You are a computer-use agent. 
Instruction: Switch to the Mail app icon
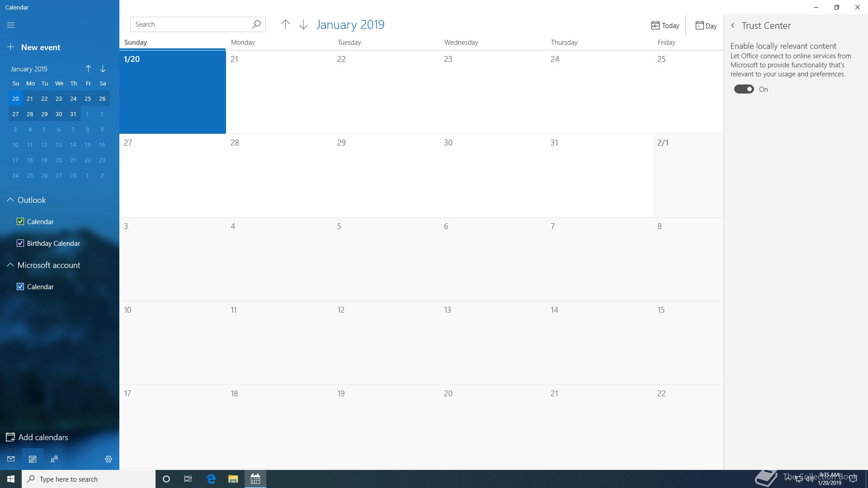11,459
